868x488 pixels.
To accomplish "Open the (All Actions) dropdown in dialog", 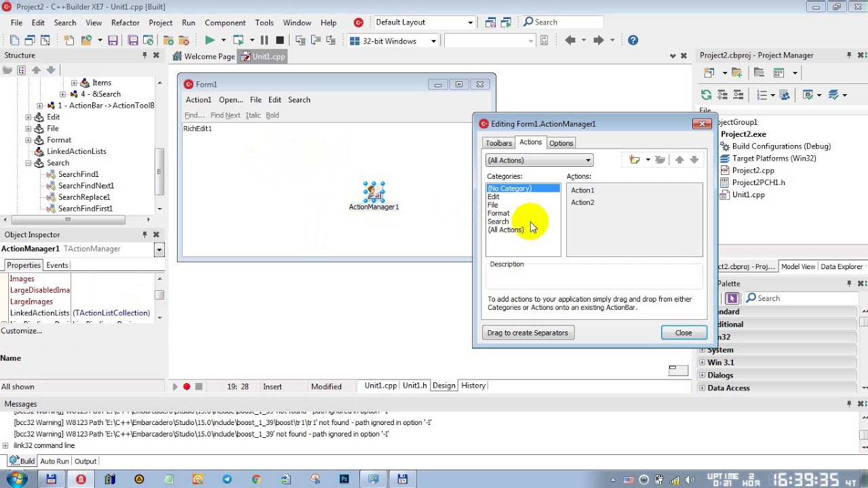I will pos(588,161).
